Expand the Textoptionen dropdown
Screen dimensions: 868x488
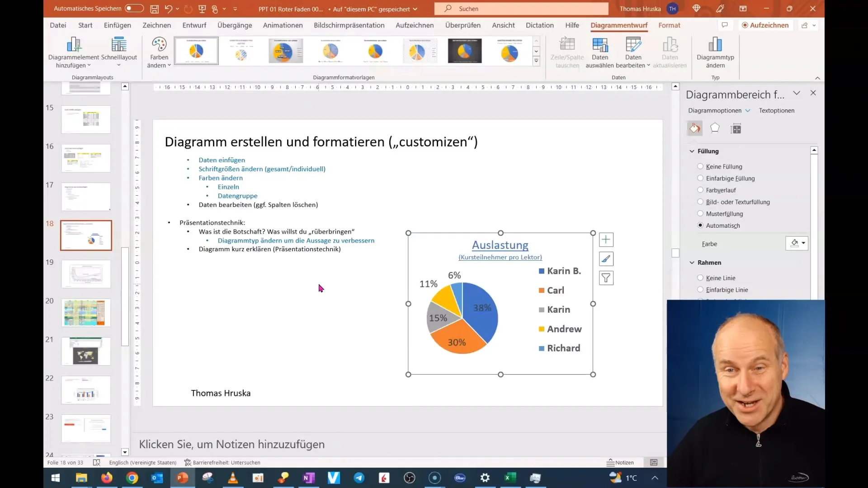tap(777, 110)
